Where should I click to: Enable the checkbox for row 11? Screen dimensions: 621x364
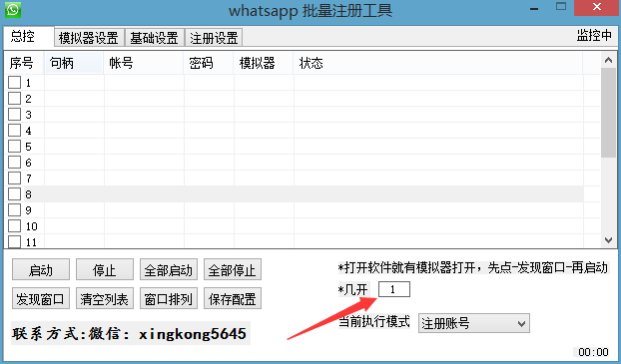pos(15,241)
